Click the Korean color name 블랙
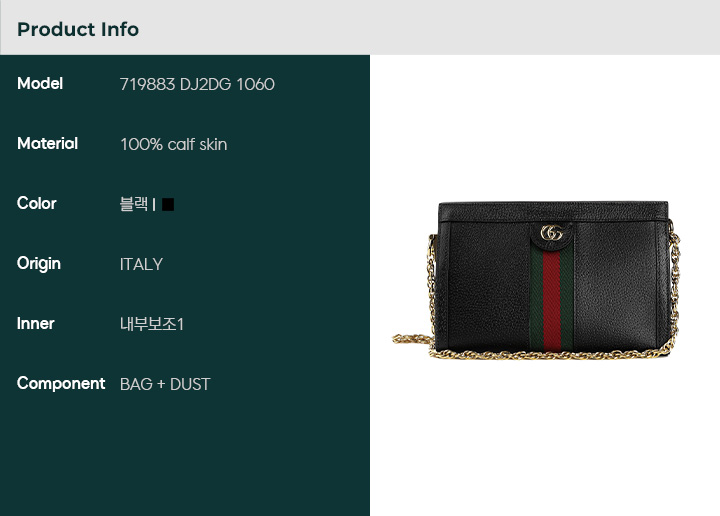 pos(134,204)
